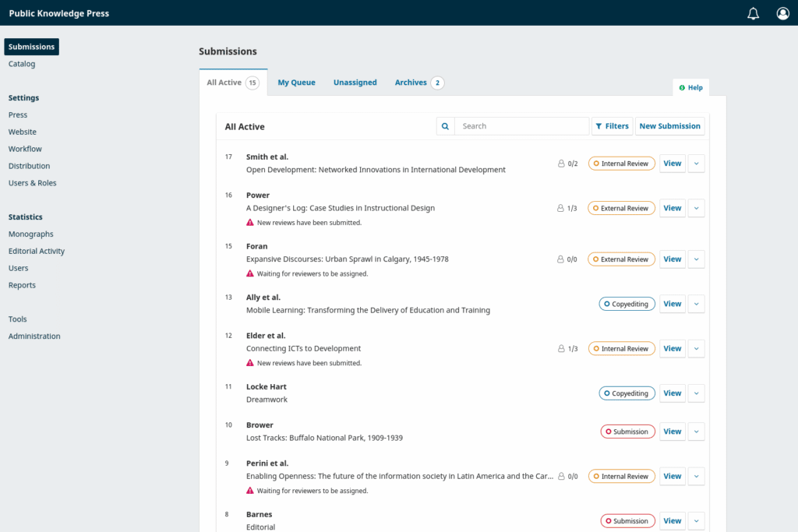Open the user account menu
The image size is (798, 532).
pyautogui.click(x=782, y=13)
